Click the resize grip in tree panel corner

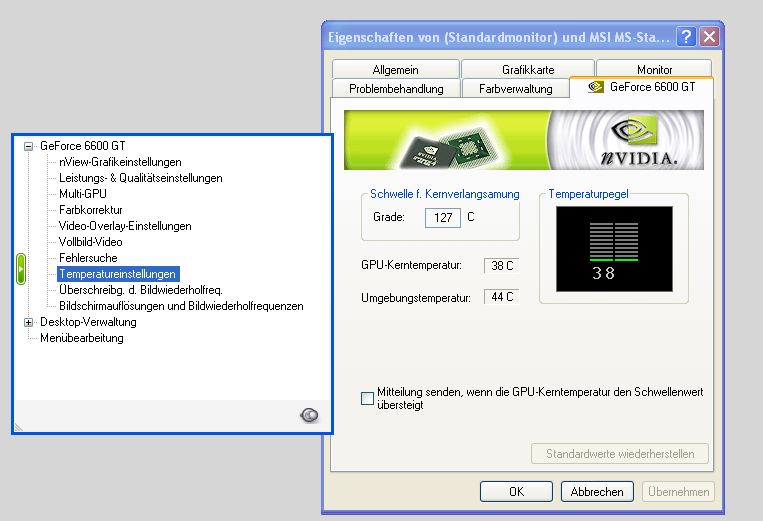[18, 427]
